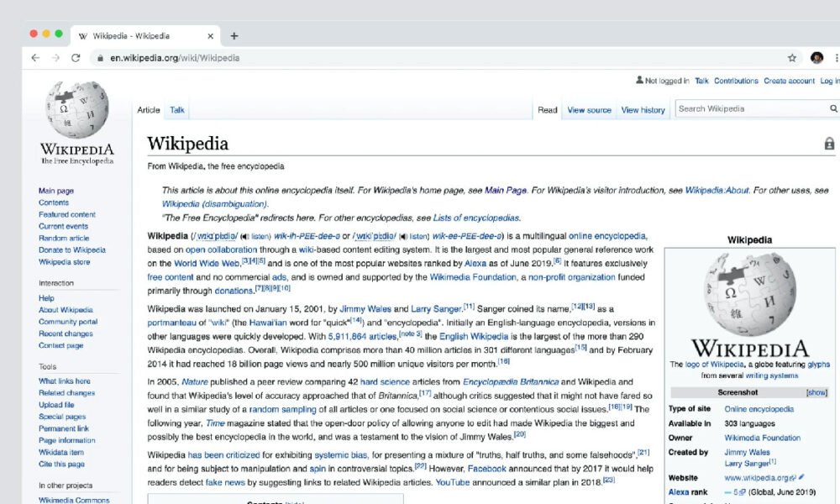The image size is (840, 504).
Task: Click the browser forward arrow
Action: pos(55,58)
